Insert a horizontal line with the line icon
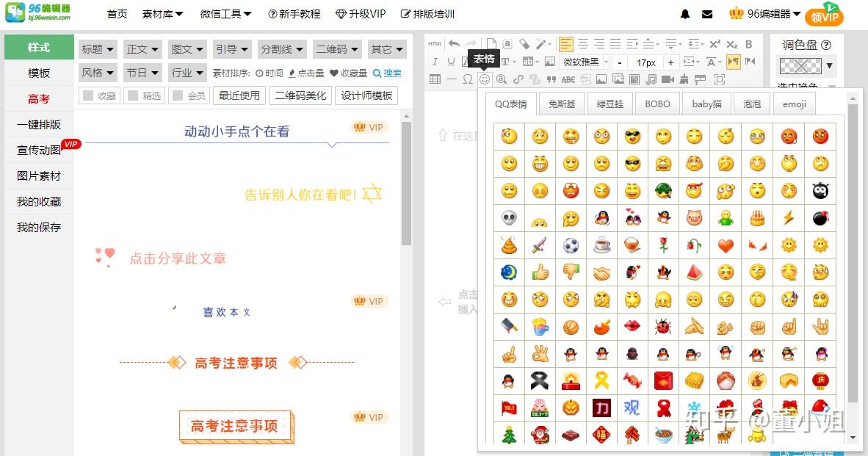Viewport: 868px width, 456px height. coord(453,78)
